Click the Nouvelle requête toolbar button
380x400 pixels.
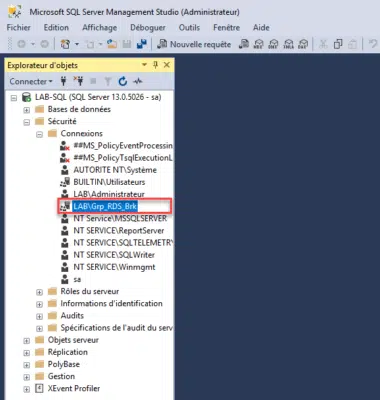point(194,44)
